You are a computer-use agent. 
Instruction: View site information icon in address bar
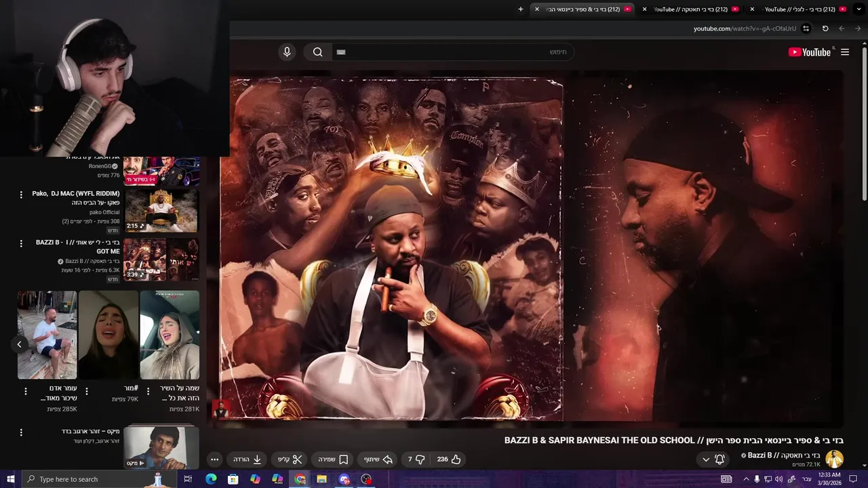point(806,28)
